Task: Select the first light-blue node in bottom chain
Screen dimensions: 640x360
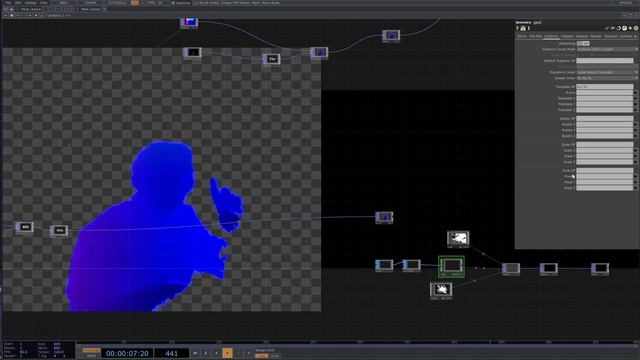Action: coord(384,265)
